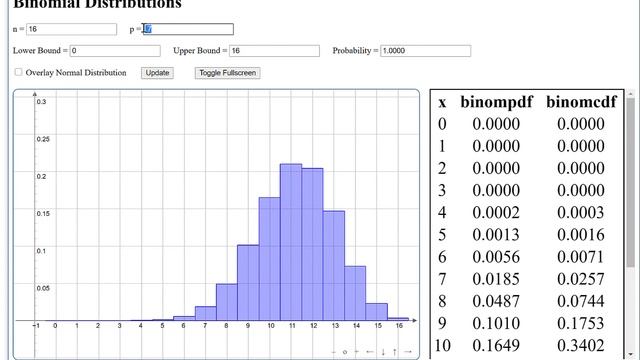The height and width of the screenshot is (360, 640).
Task: Click the table scrollbar up arrow
Action: (x=631, y=94)
